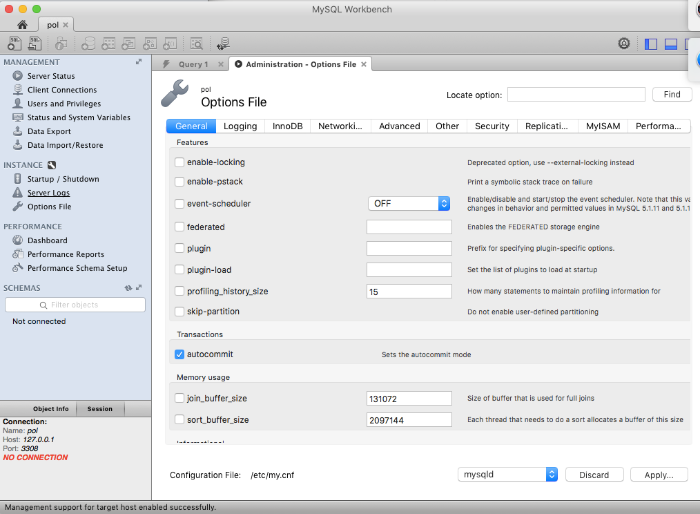Click the sort_buffer_size value field 2097144
700x514 pixels.
coord(409,420)
